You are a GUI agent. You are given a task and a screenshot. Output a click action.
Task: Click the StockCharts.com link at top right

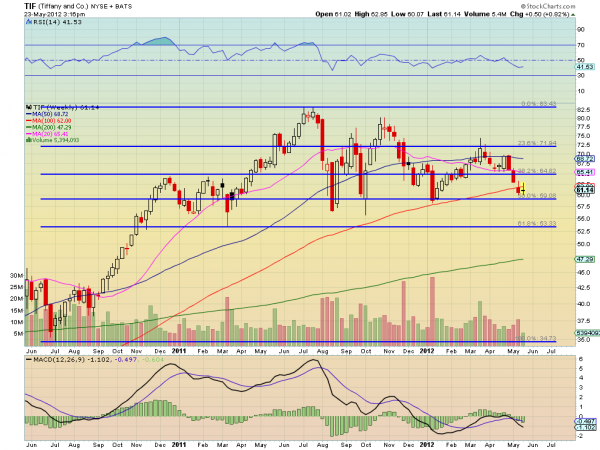548,6
